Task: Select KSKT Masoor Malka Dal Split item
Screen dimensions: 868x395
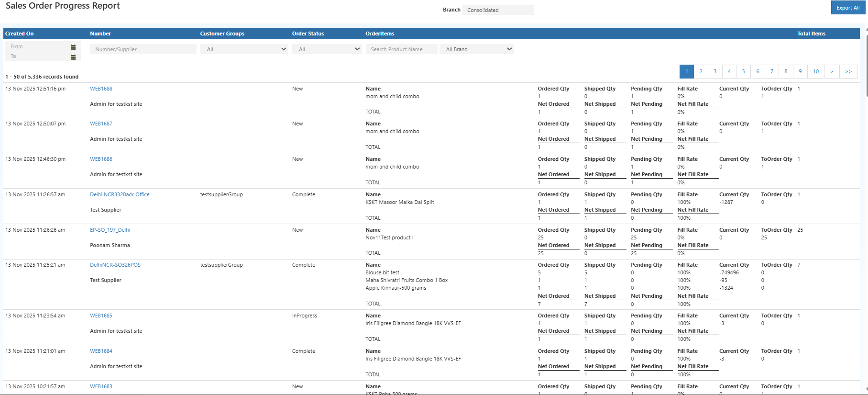Action: pos(400,202)
